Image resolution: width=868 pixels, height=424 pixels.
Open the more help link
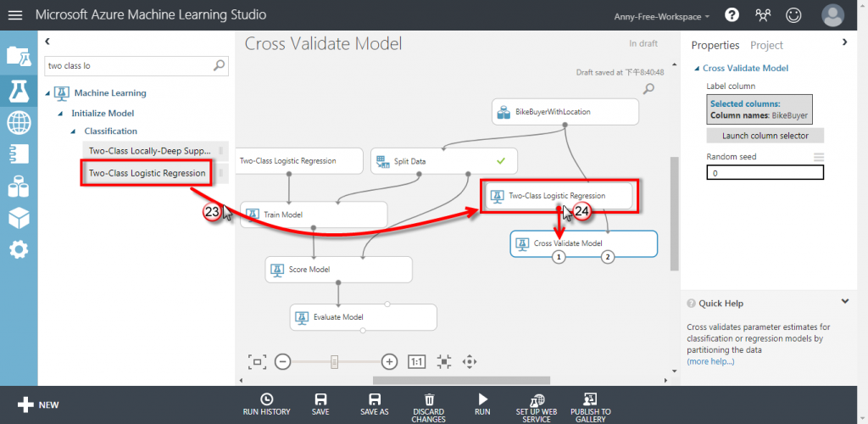(x=710, y=361)
